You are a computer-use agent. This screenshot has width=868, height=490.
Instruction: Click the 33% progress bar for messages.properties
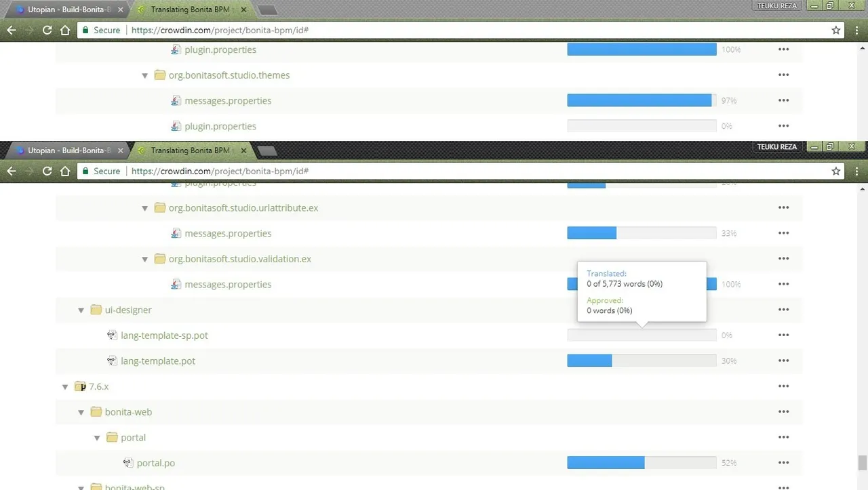pyautogui.click(x=642, y=233)
